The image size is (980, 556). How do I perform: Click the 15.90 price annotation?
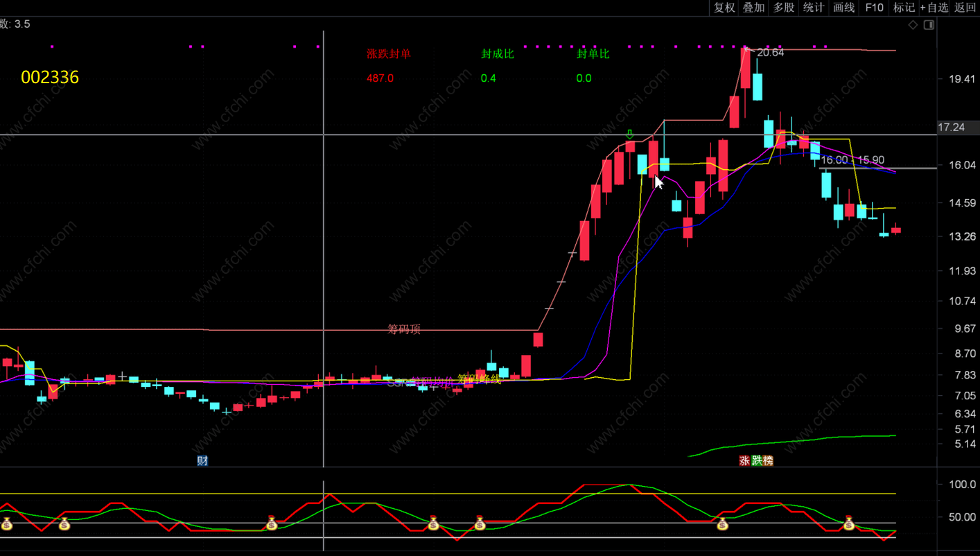tap(871, 160)
